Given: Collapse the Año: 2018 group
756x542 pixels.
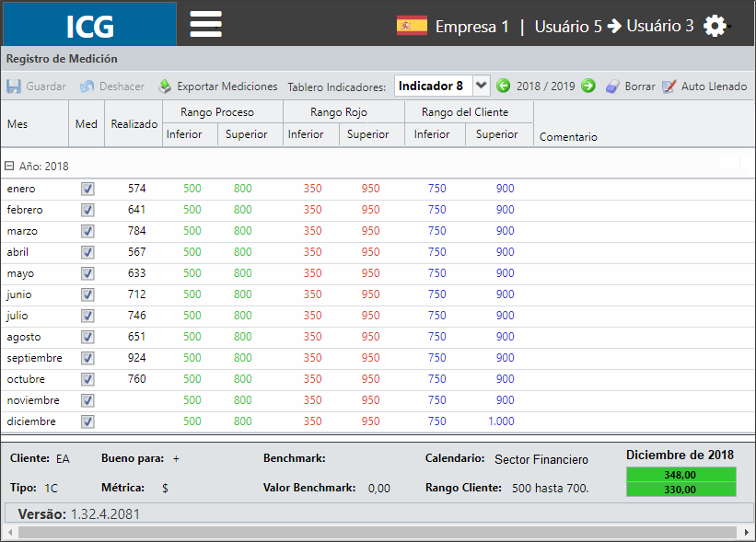Looking at the screenshot, I should pyautogui.click(x=9, y=166).
